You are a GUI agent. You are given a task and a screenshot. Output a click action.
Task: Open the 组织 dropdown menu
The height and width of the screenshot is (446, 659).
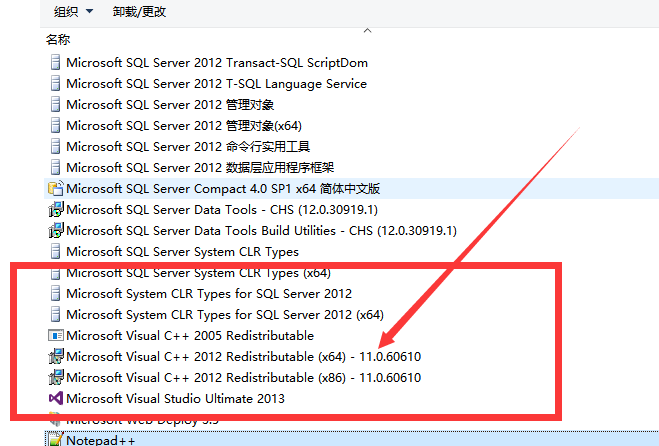tap(73, 11)
